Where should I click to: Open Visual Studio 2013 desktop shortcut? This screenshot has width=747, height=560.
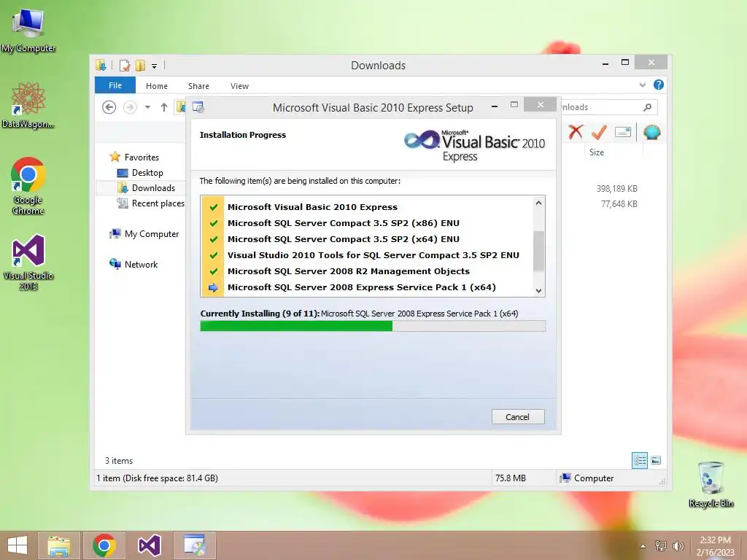pos(28,262)
